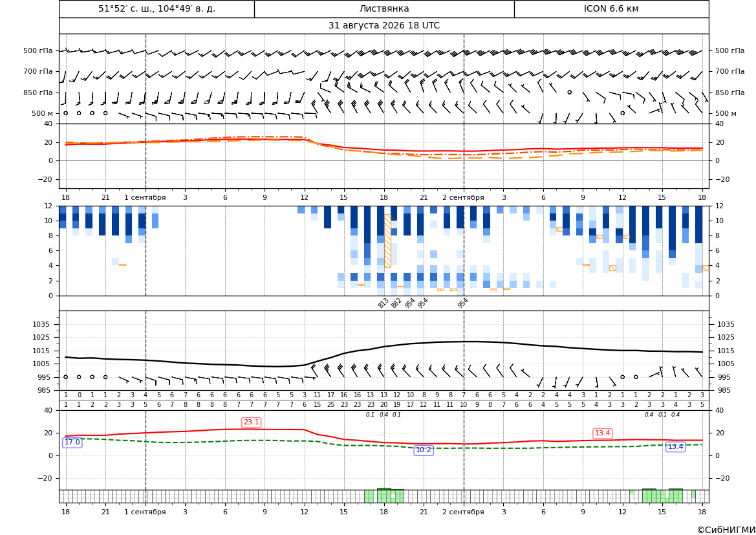
Task: Click the 1 сентября label on bottom axis
Action: coord(145,512)
